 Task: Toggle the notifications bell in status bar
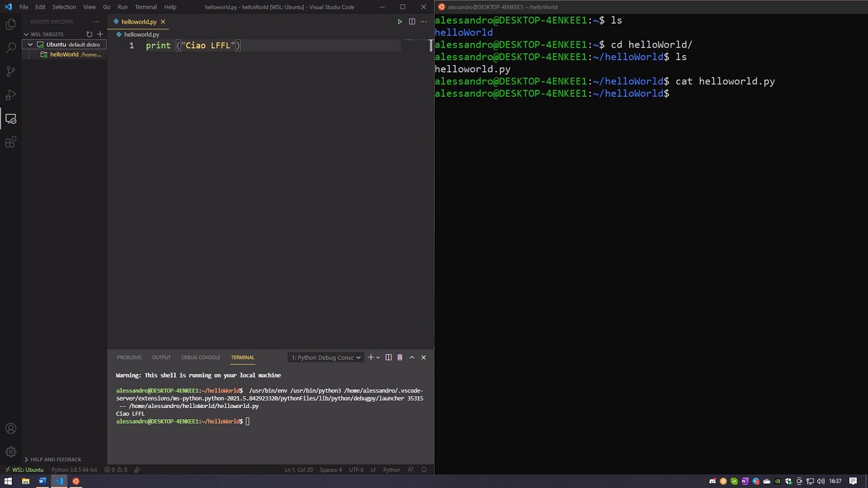pos(424,470)
